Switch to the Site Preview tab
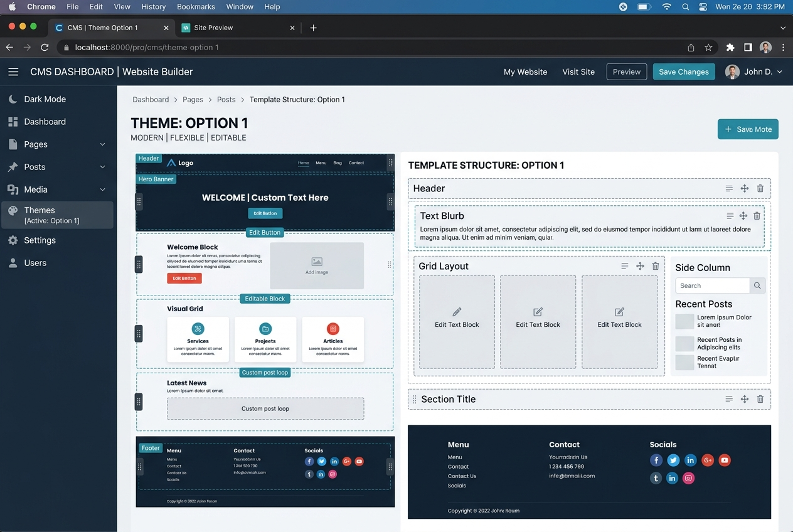Screen dimensions: 793x532 pyautogui.click(x=238, y=28)
